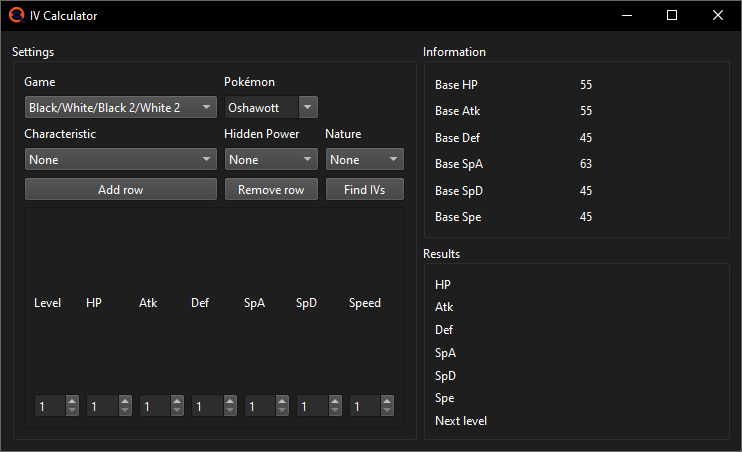Increase the Speed stat spinner
The height and width of the screenshot is (452, 742).
387,400
